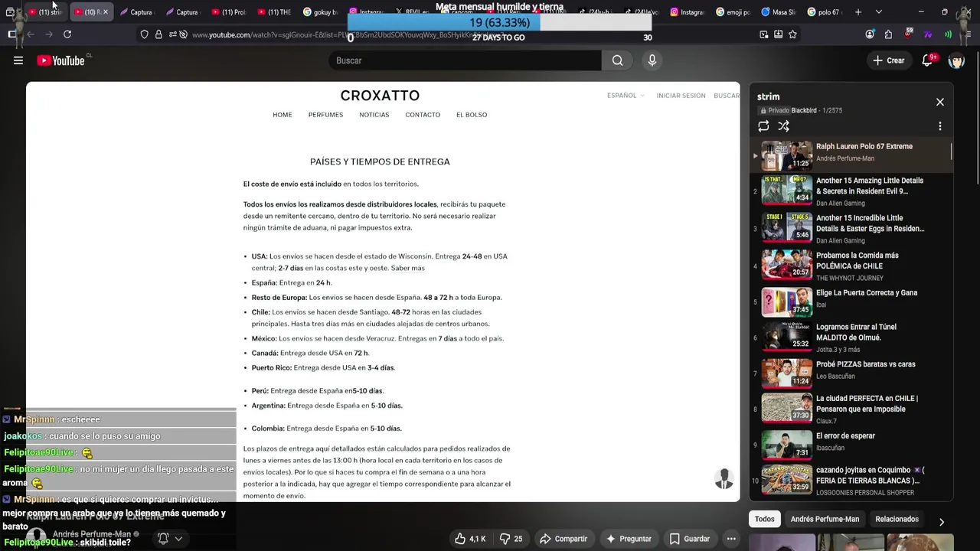Click INICIAR SESIÓN on Croxatto

pyautogui.click(x=681, y=96)
